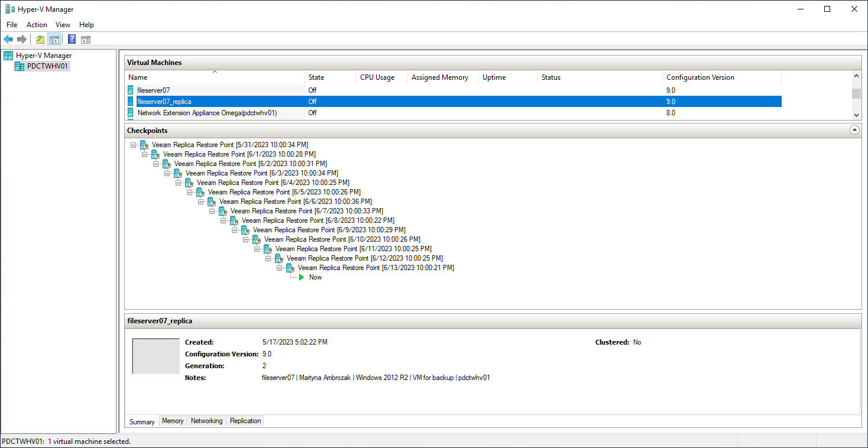Switch to the Networking tab

[207, 421]
